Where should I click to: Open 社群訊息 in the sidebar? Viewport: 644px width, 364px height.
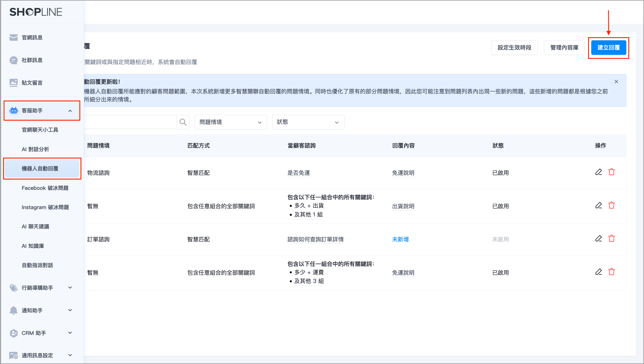click(32, 60)
